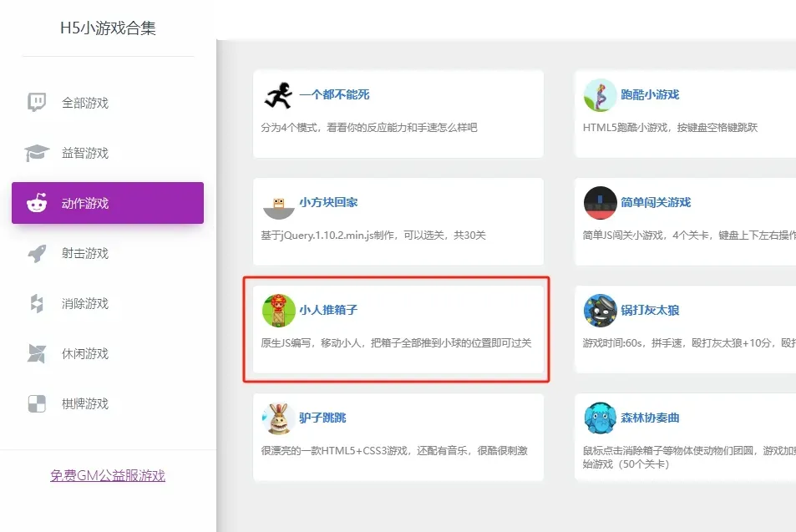Viewport: 796px width, 532px height.
Task: Click the 动作游戏 robot face icon
Action: pyautogui.click(x=37, y=203)
